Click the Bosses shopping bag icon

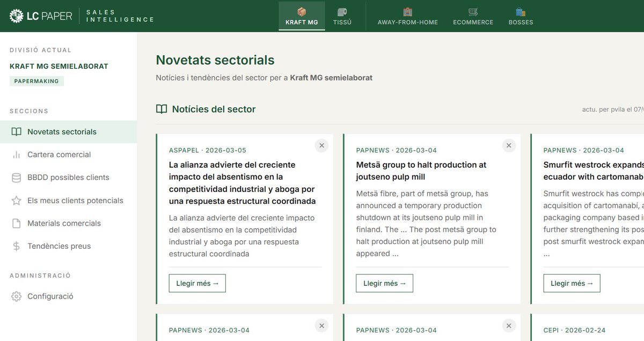point(521,12)
